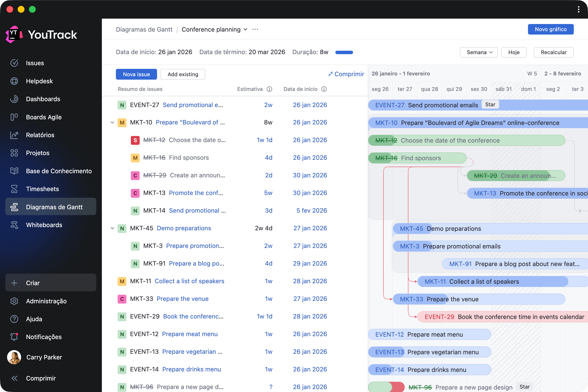Click the Nova issue button

[136, 74]
